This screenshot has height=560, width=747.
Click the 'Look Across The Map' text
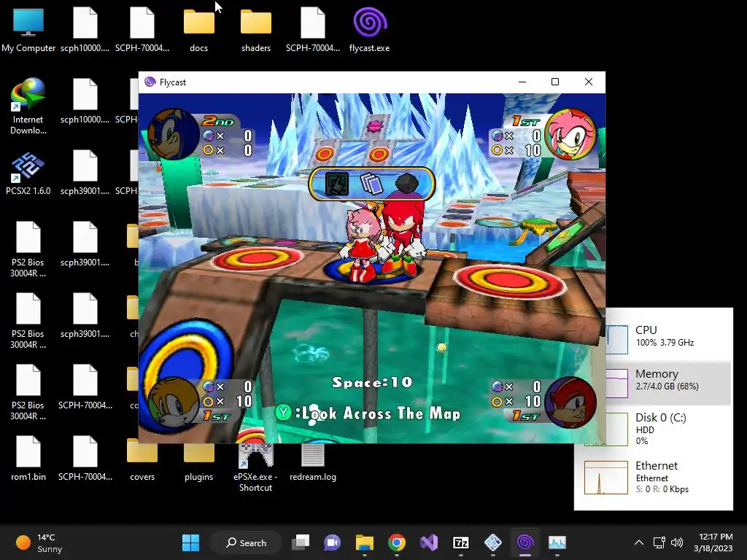click(x=382, y=413)
